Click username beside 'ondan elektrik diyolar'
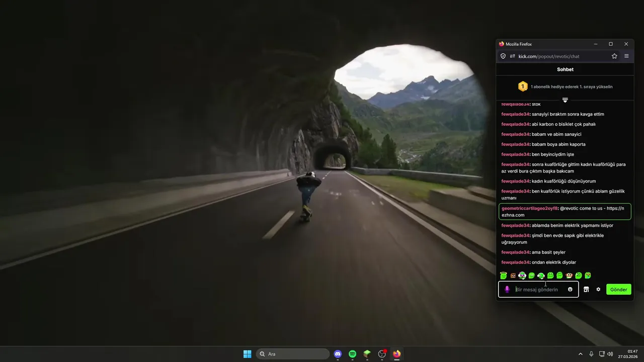Image resolution: width=644 pixels, height=362 pixels. 515,262
